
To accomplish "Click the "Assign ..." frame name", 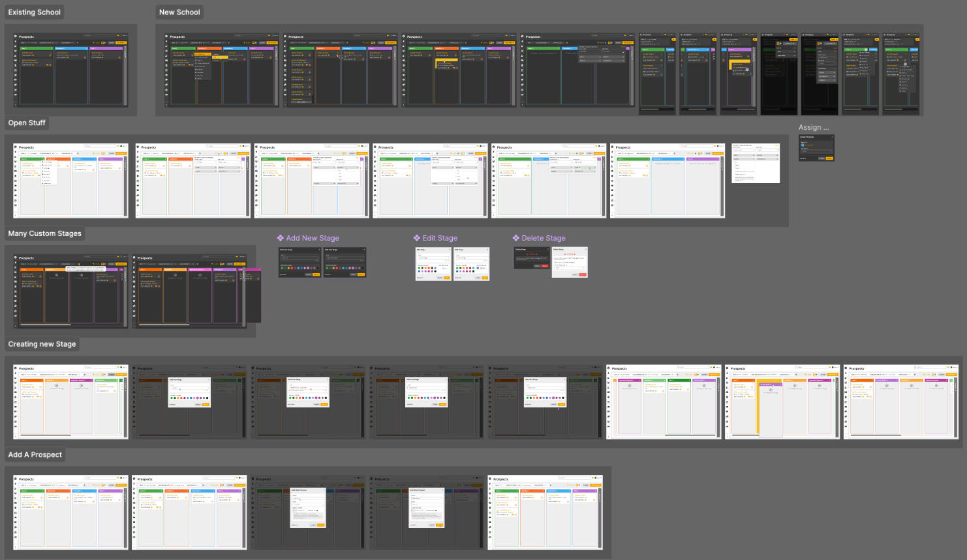I will (814, 128).
